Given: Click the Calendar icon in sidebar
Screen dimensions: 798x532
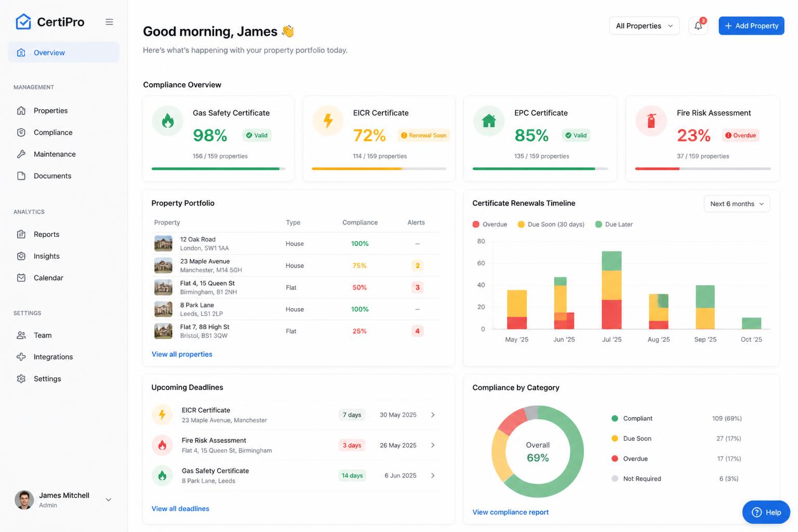Looking at the screenshot, I should tap(21, 278).
